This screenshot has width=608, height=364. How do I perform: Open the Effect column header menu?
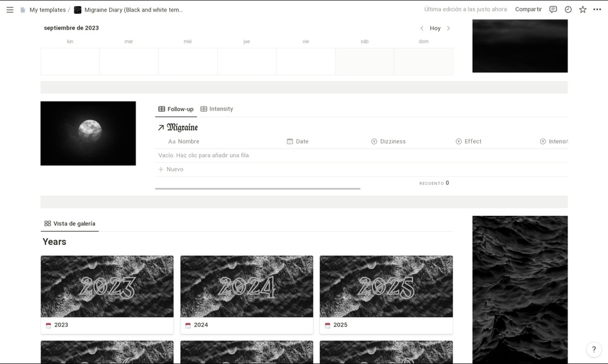point(468,141)
